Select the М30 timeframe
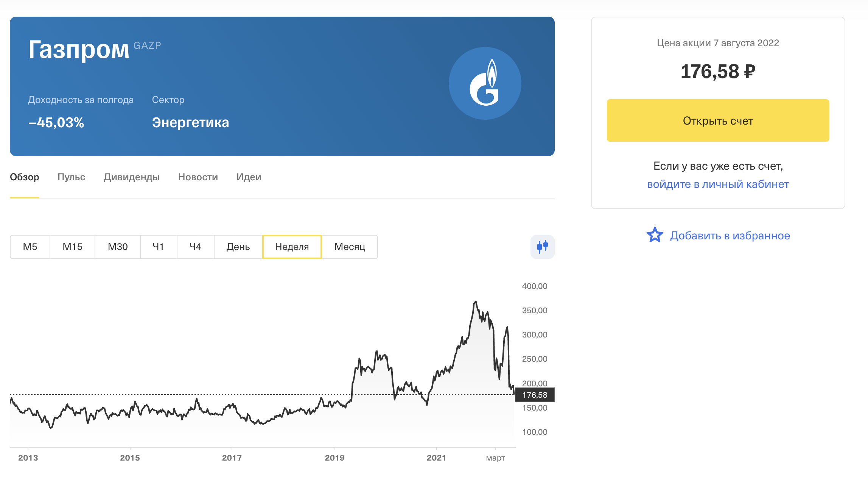The width and height of the screenshot is (868, 478). [118, 247]
